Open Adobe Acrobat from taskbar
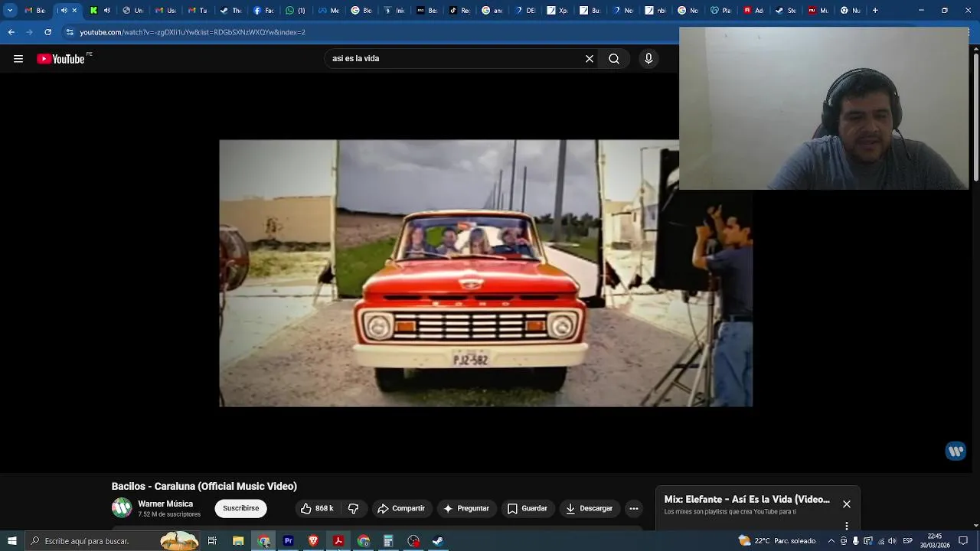 pyautogui.click(x=338, y=541)
